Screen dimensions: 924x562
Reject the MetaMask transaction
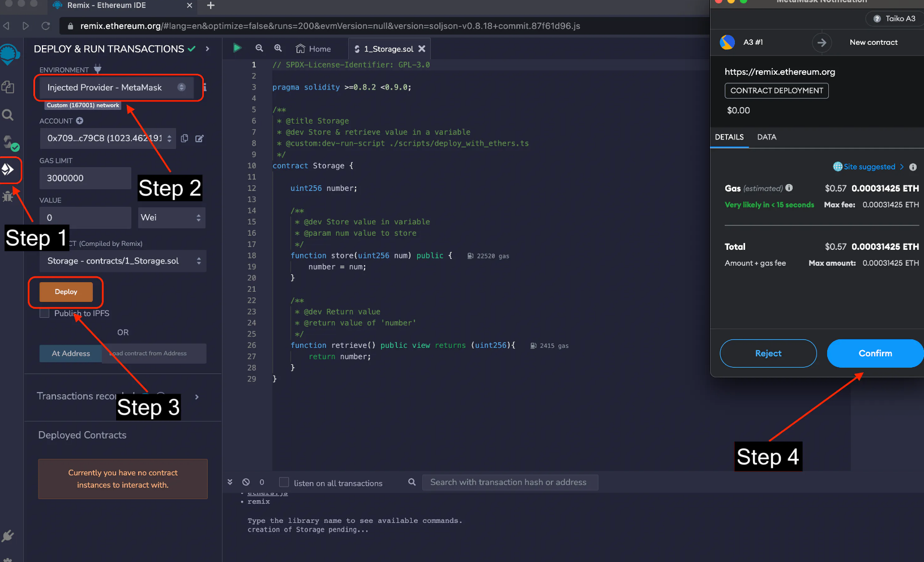[x=768, y=354]
